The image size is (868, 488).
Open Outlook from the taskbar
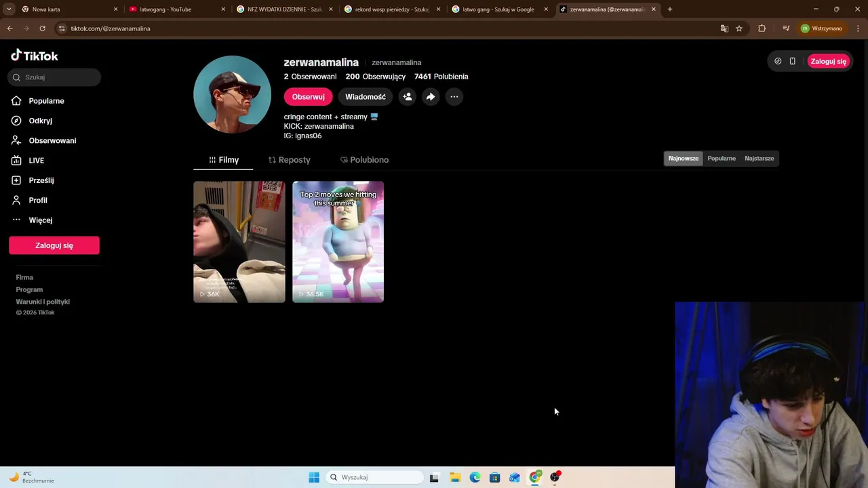[x=515, y=477]
